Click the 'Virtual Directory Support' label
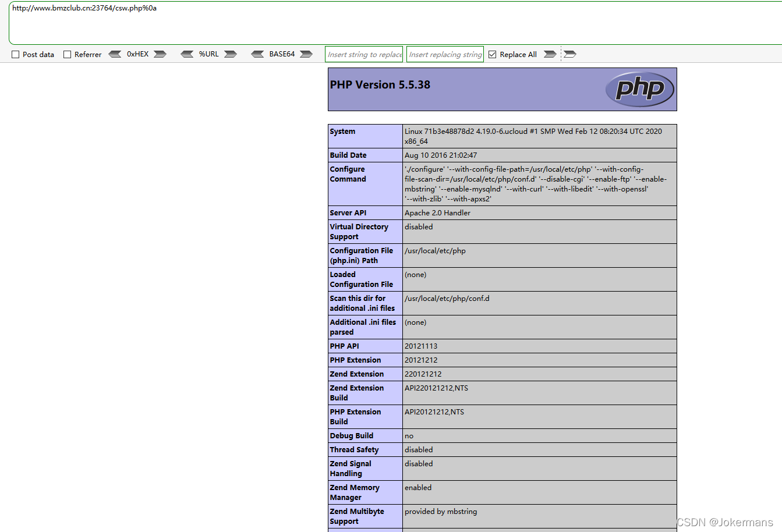Screen dimensions: 782x532 [359, 232]
